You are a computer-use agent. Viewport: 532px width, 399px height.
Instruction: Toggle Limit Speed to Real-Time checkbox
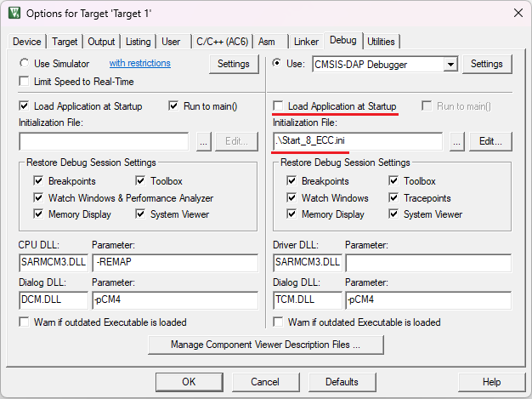click(25, 82)
